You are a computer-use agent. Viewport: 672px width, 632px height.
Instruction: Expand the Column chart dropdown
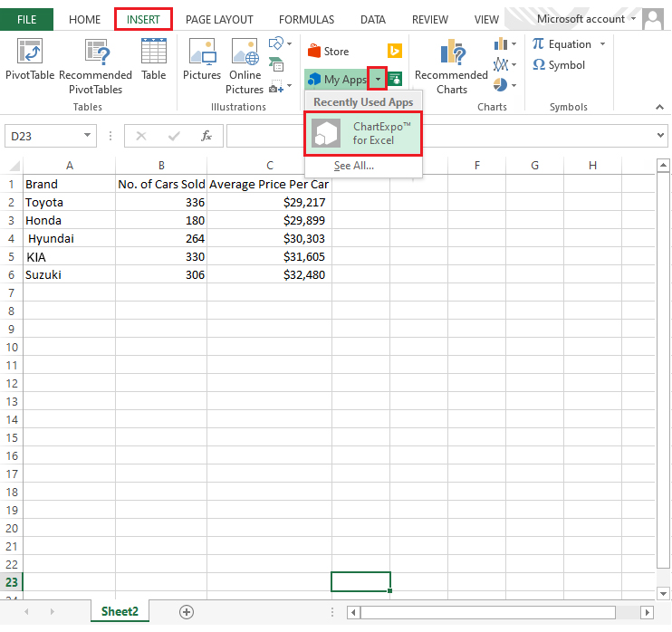click(x=514, y=43)
